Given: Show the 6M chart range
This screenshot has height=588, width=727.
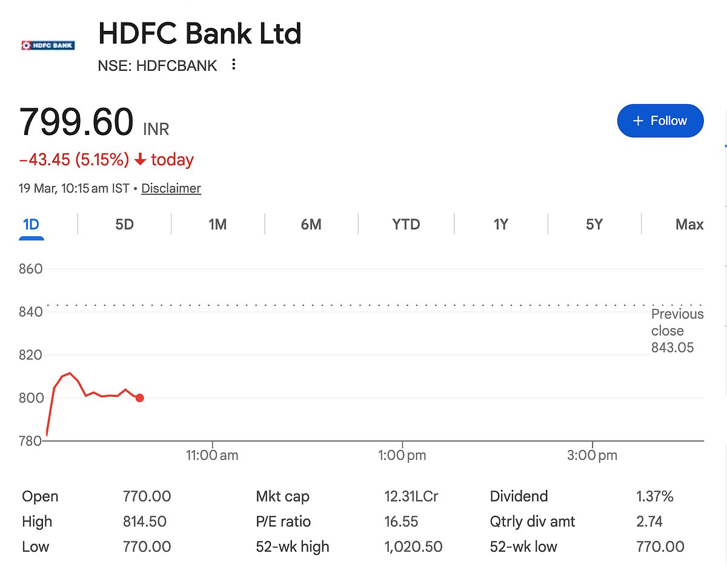Looking at the screenshot, I should coord(311,225).
